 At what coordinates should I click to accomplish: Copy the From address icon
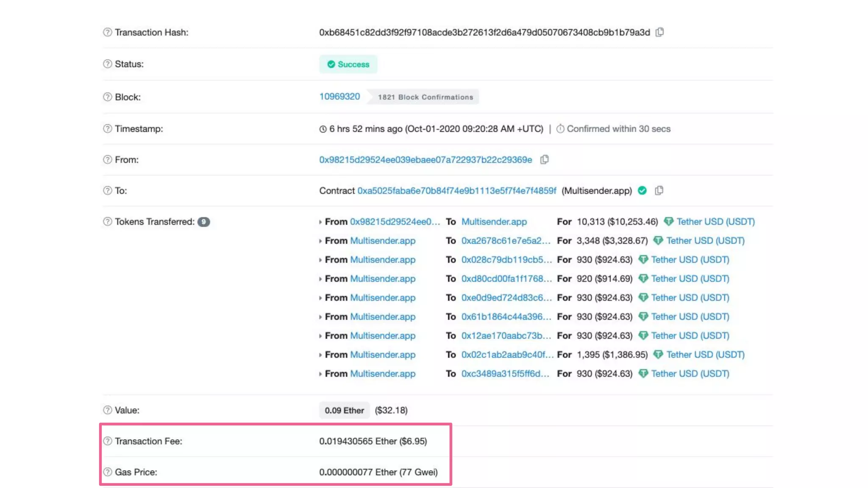tap(545, 160)
